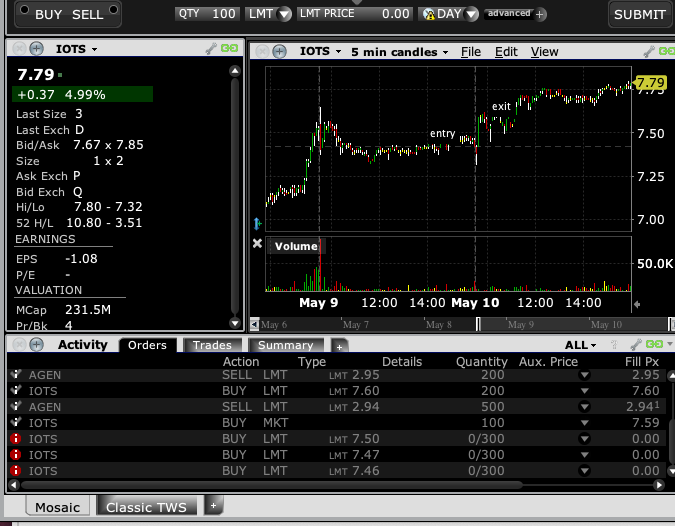675x526 pixels.
Task: Select the BUY radio button
Action: pos(25,9)
